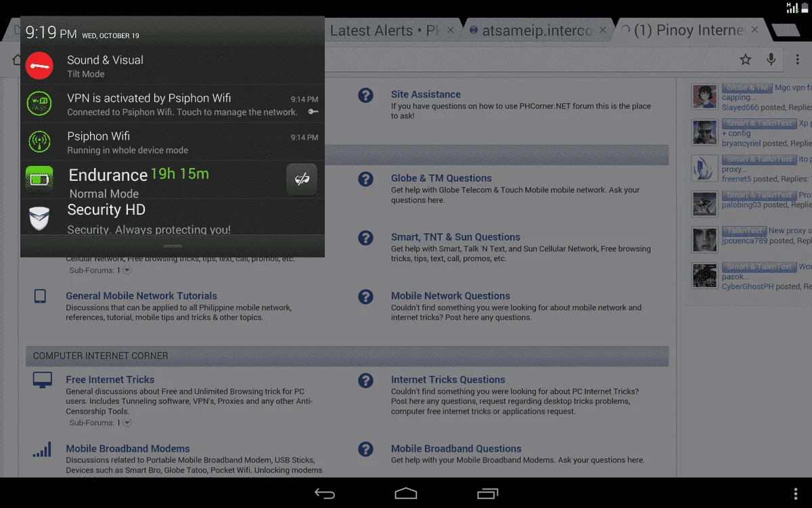The height and width of the screenshot is (508, 812).
Task: Tap the 9:19 PM clock in notification header
Action: point(51,32)
